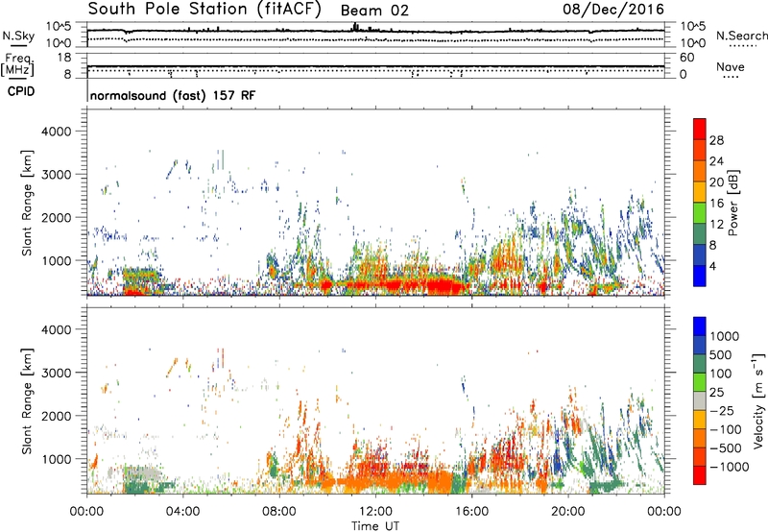Click the gray segment of the velocity colorbar
The height and width of the screenshot is (532, 768).
[700, 401]
